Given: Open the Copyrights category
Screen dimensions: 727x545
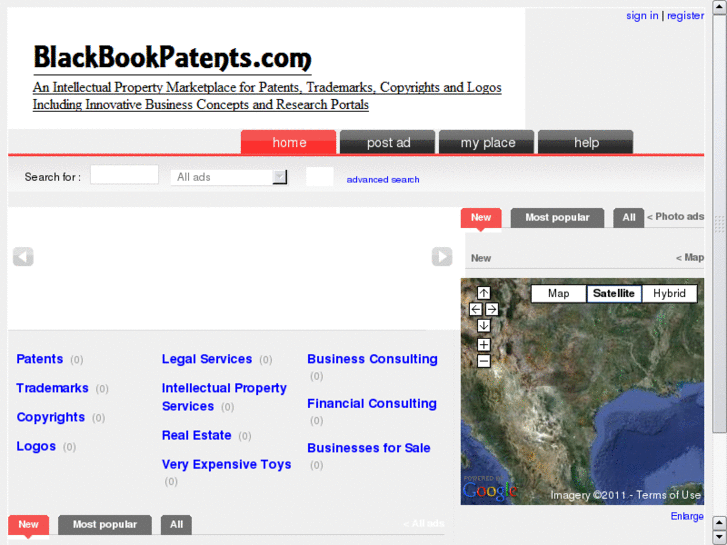Looking at the screenshot, I should pos(51,417).
